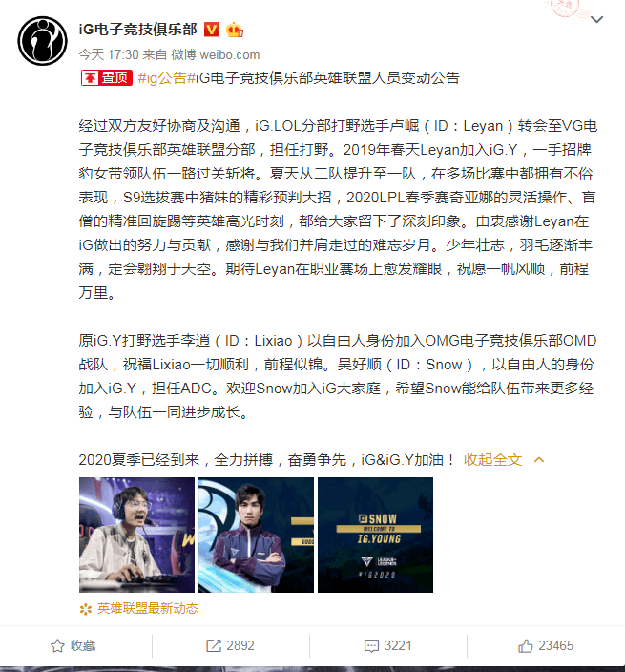Open the iG电子竞技俱乐部 account name
Viewport: 625px width, 672px height.
point(138,30)
